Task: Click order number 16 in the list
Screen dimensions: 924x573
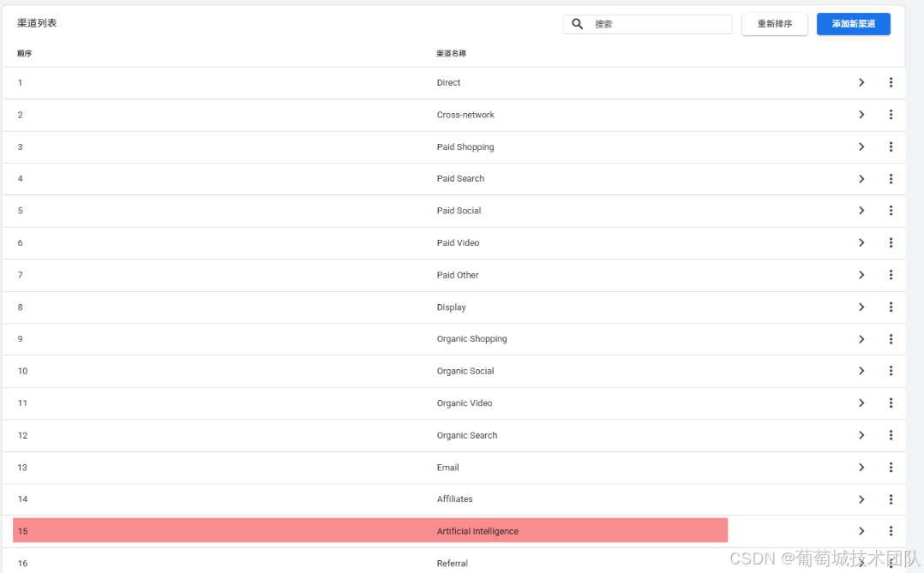Action: (22, 563)
